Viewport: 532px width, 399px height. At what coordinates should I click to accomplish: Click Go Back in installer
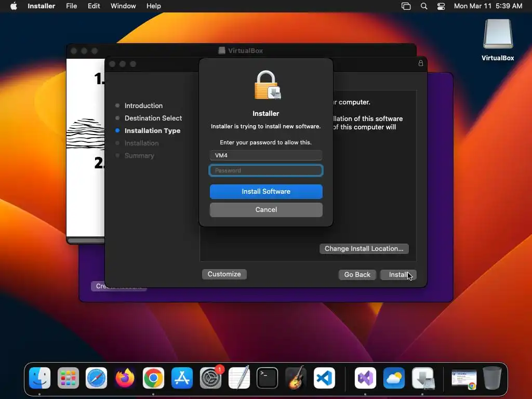coord(357,274)
